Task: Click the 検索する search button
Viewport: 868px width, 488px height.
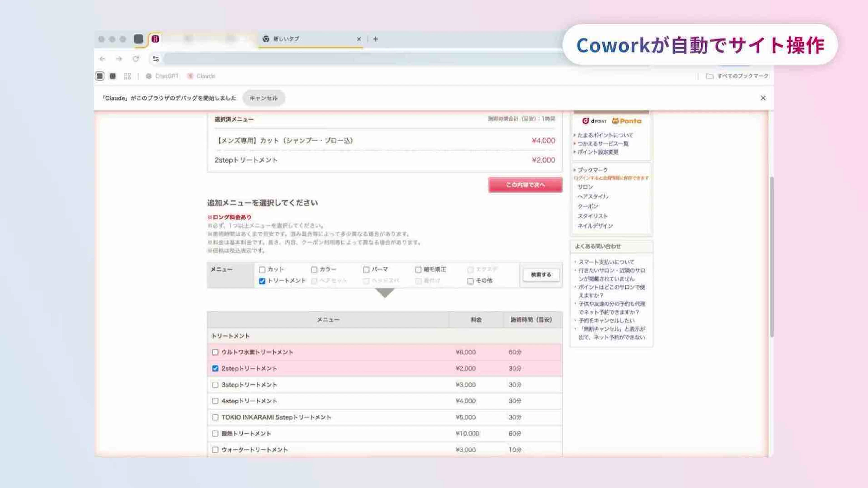Action: [x=541, y=275]
